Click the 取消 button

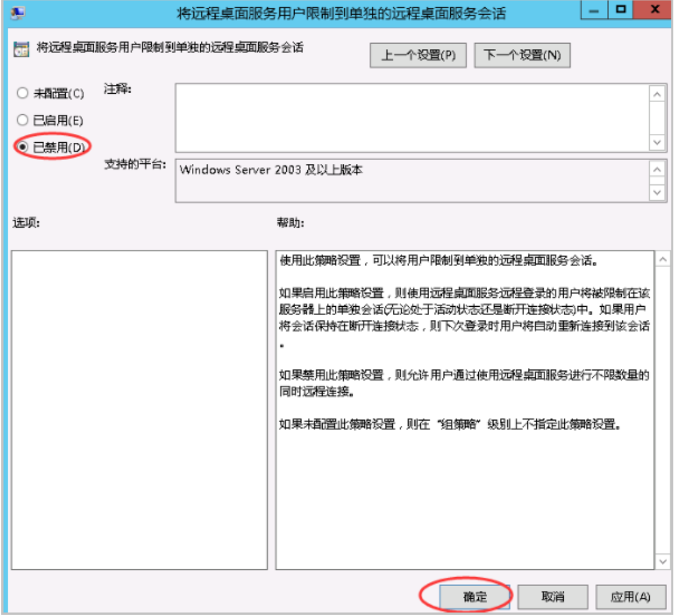553,596
